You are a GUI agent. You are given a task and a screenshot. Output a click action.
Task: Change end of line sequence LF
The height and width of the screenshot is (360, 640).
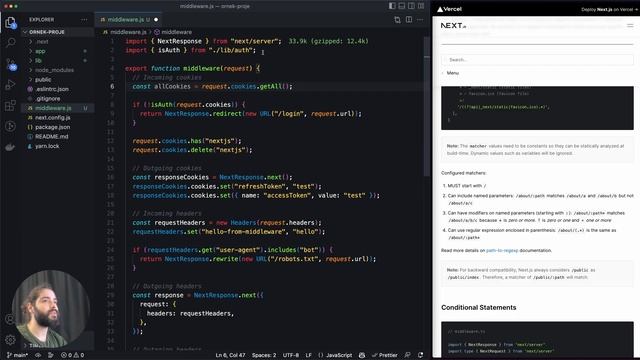coord(309,355)
